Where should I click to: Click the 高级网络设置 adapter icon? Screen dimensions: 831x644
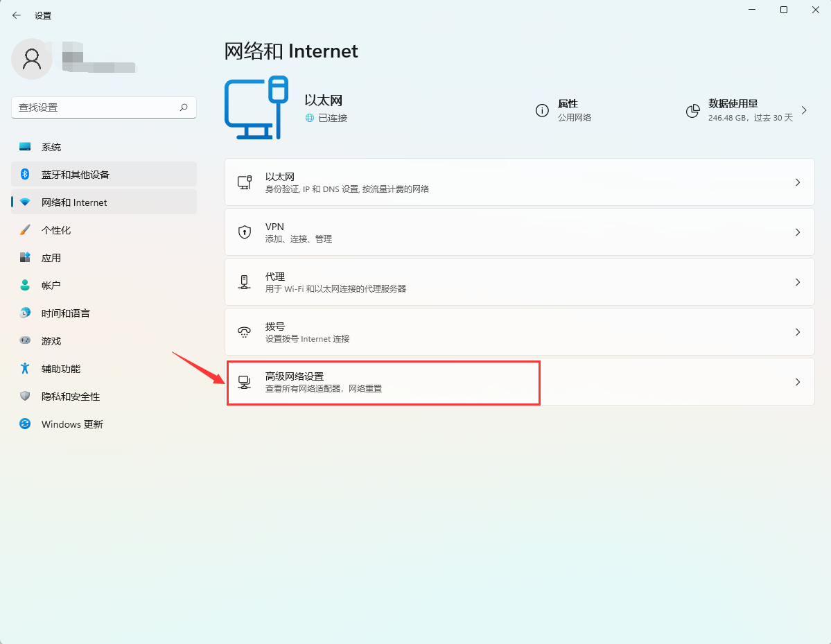244,381
